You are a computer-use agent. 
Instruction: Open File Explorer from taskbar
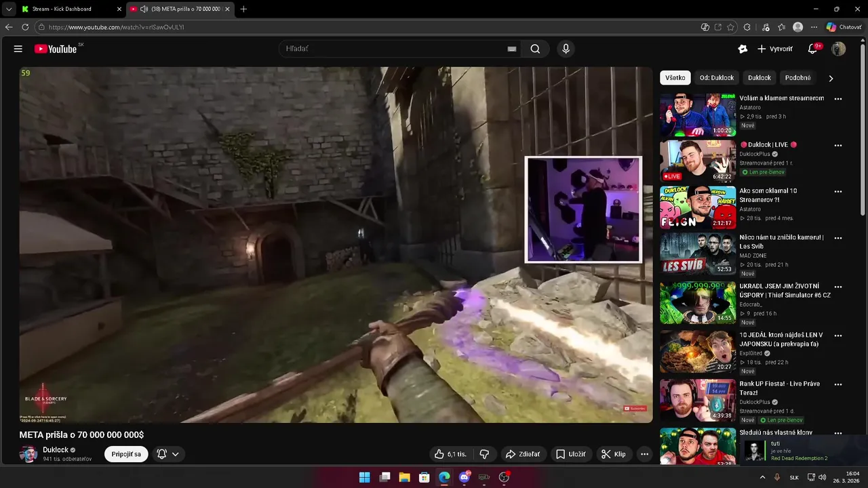click(404, 477)
